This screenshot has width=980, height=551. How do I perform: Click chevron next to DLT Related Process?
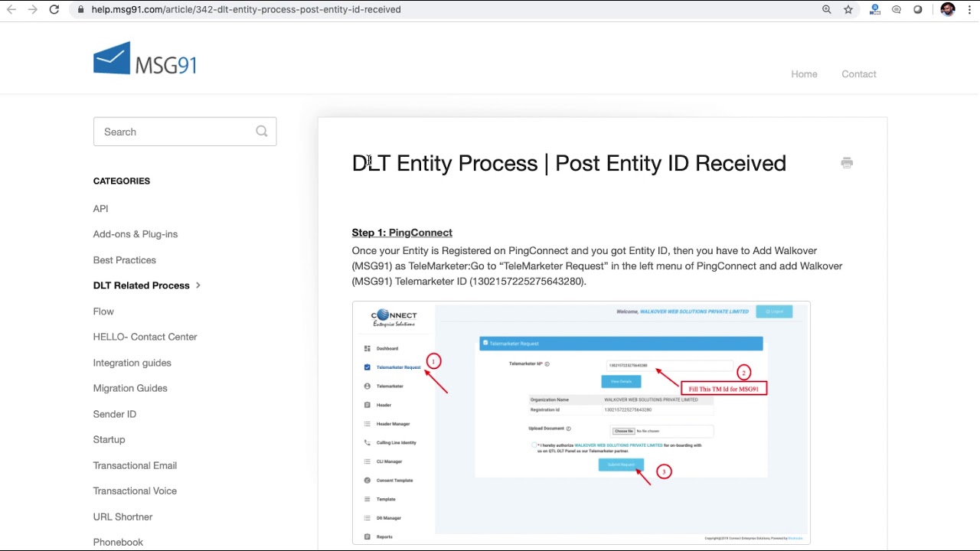tap(198, 285)
